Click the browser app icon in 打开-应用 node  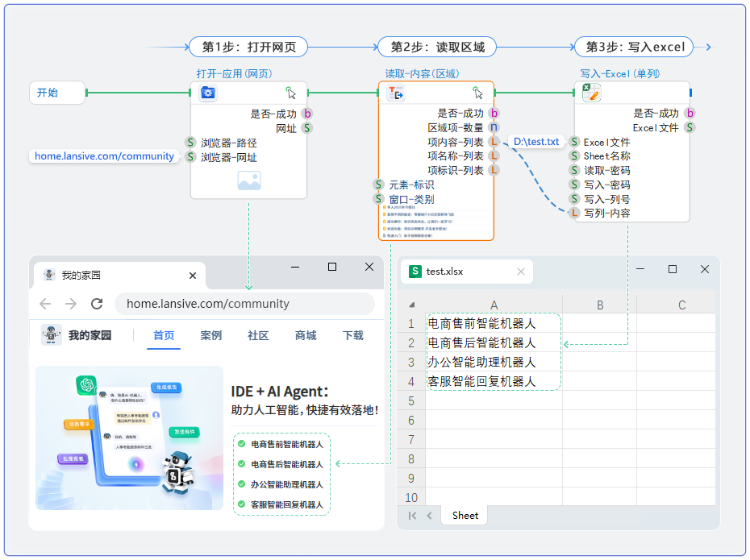208,93
